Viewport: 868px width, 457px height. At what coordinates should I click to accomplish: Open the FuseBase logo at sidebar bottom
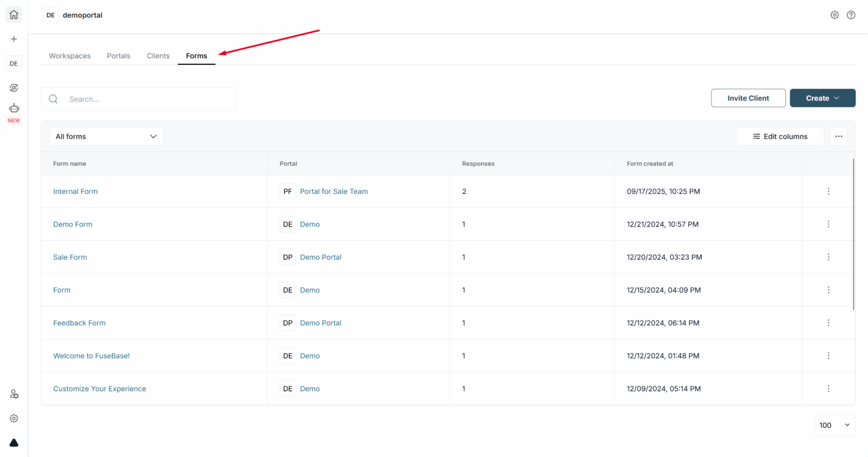pos(14,442)
